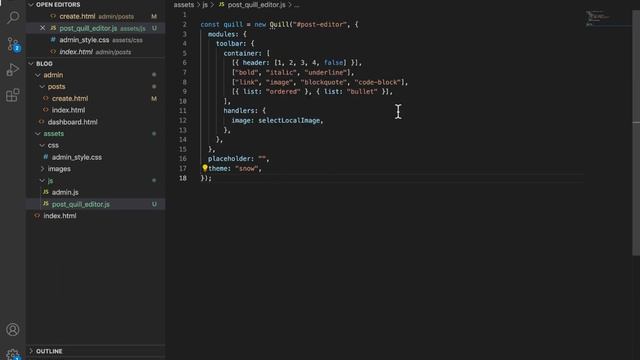Collapse the assets folder
Viewport: 640px width, 360px height.
[38, 133]
